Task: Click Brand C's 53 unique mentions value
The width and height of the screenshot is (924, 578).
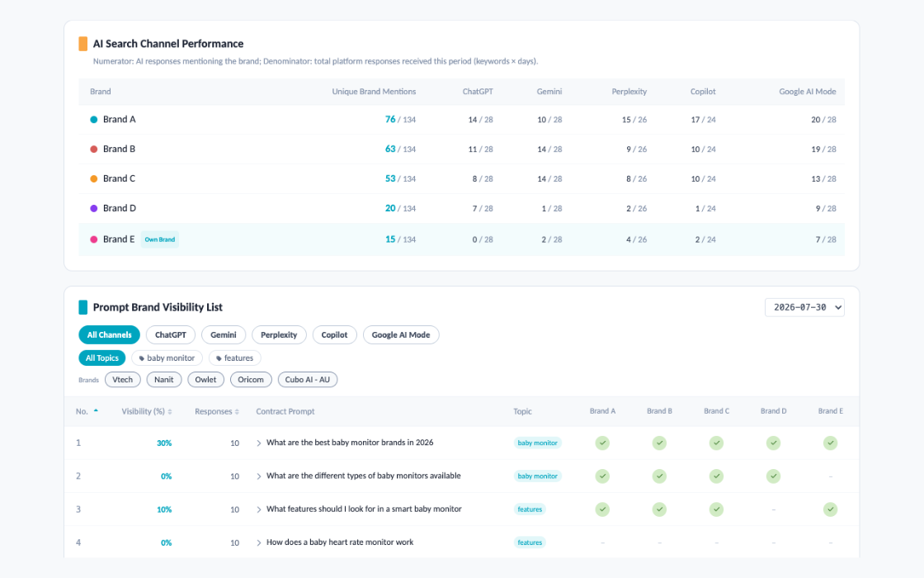Action: tap(390, 178)
